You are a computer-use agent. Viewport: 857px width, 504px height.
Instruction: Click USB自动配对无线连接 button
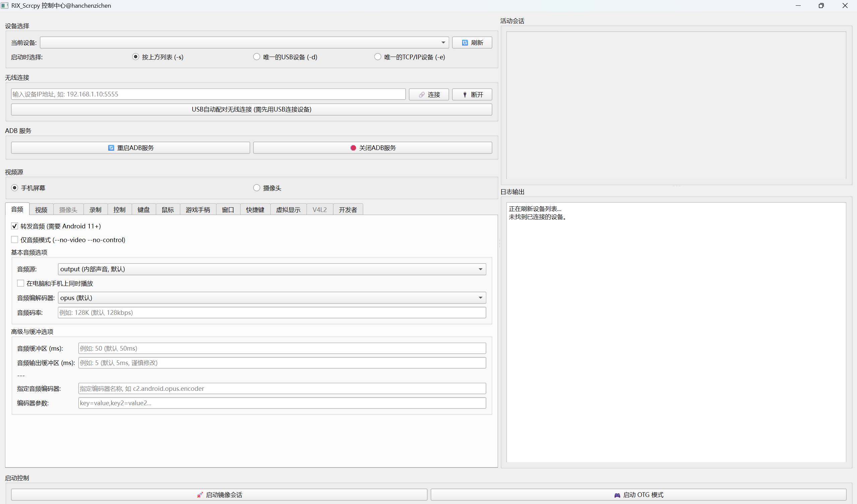coord(251,109)
